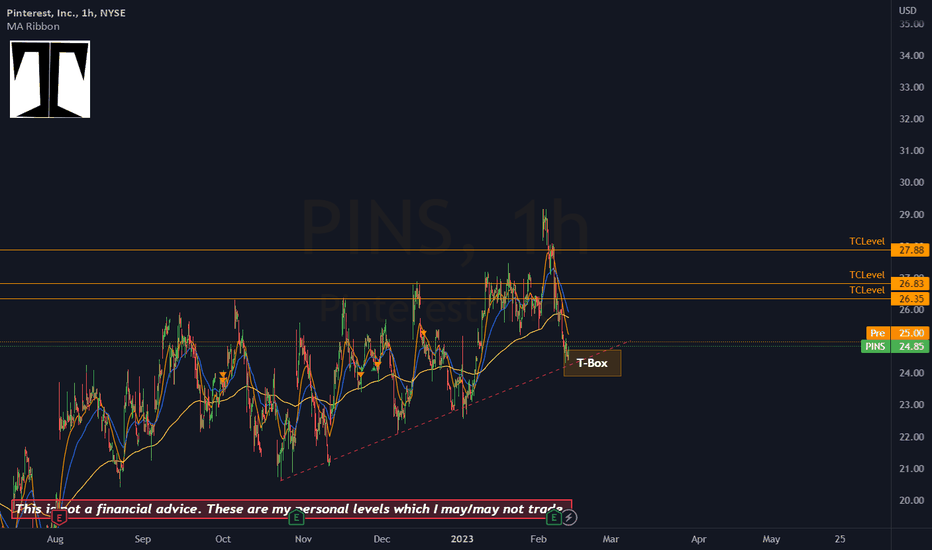Click the Nov label on time axis

303,539
